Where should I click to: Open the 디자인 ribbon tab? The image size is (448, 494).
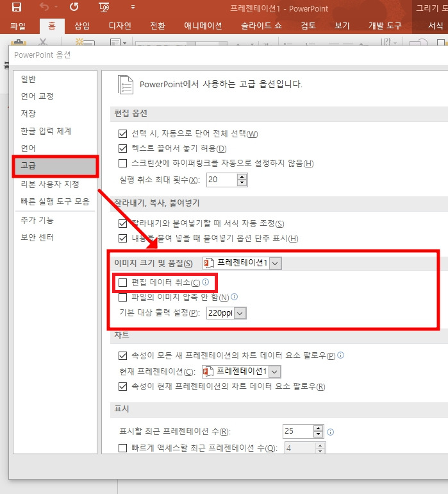[x=120, y=26]
